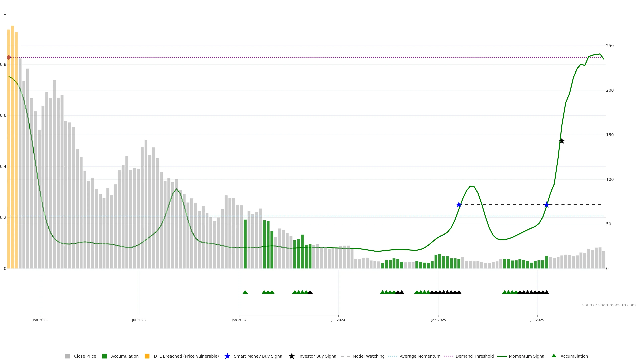Screen dimensions: 644x362
Task: Click the Jan 2025 axis label
Action: coord(438,320)
